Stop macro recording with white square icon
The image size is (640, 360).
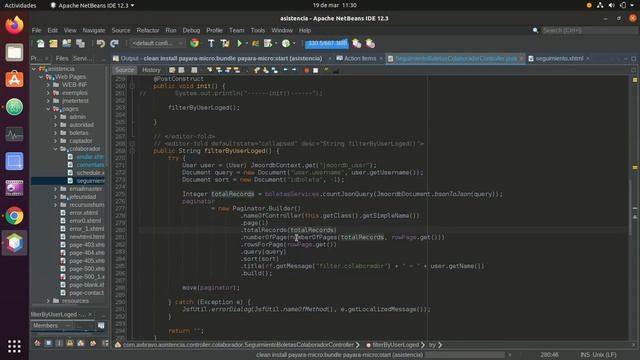pos(316,70)
